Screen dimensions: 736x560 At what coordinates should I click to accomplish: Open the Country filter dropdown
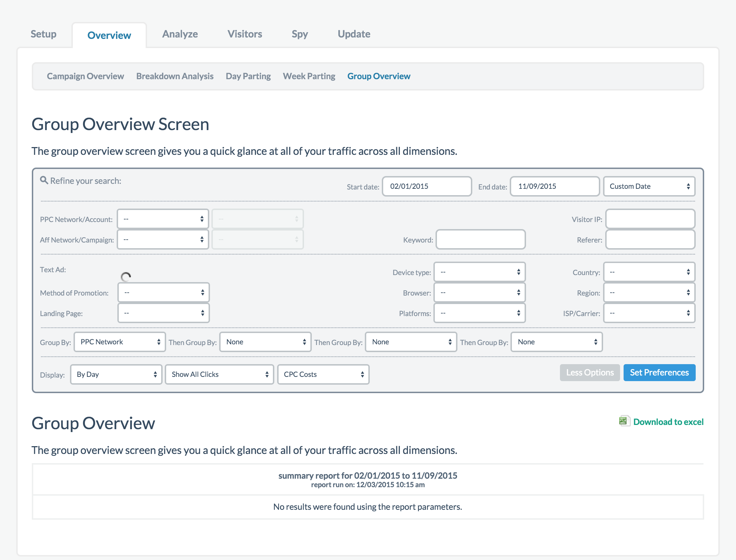[x=649, y=272]
